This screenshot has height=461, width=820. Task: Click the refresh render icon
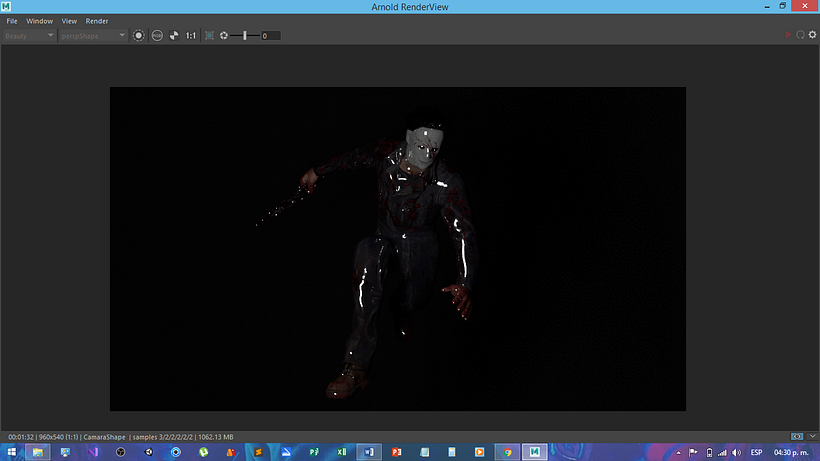(x=800, y=36)
